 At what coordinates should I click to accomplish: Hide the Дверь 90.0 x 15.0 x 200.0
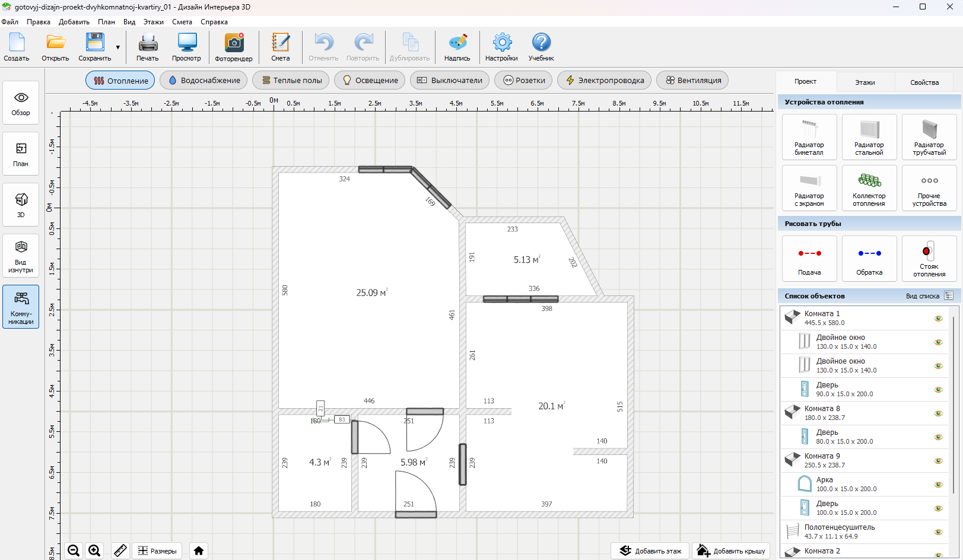(x=939, y=390)
